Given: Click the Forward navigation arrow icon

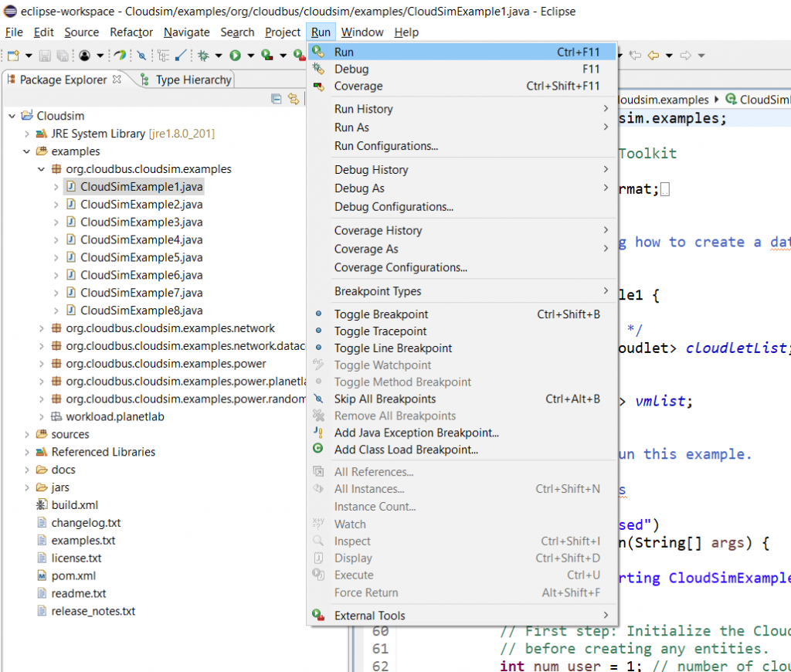Looking at the screenshot, I should point(686,56).
